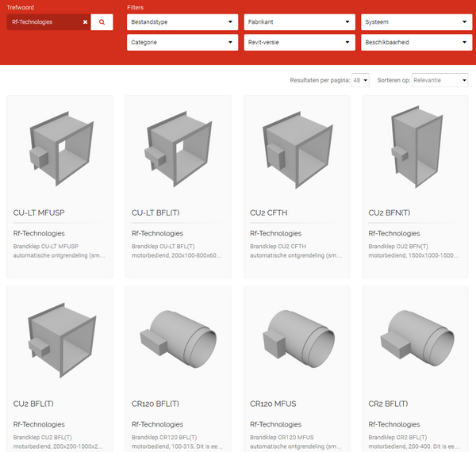Open the Sorteren op Relevantie dropdown
The height and width of the screenshot is (452, 476).
point(440,80)
